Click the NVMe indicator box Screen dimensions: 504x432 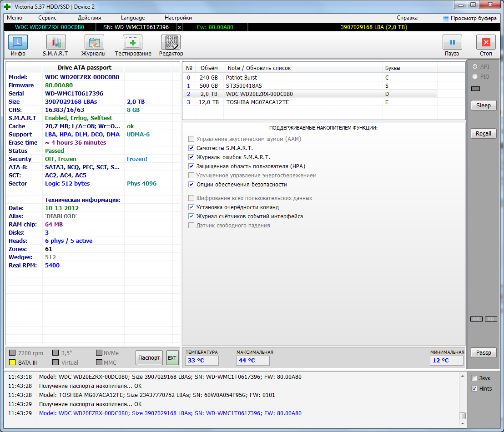point(99,352)
